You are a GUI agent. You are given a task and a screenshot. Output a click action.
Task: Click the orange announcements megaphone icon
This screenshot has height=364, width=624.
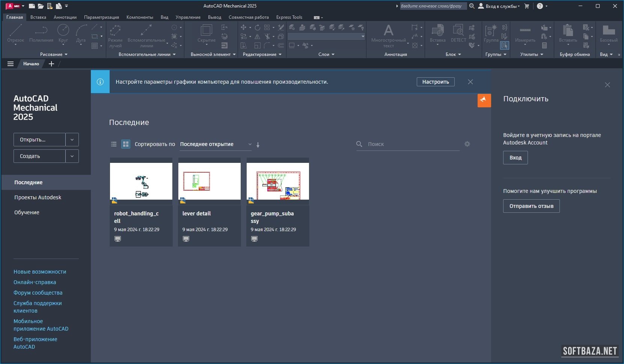click(x=484, y=100)
